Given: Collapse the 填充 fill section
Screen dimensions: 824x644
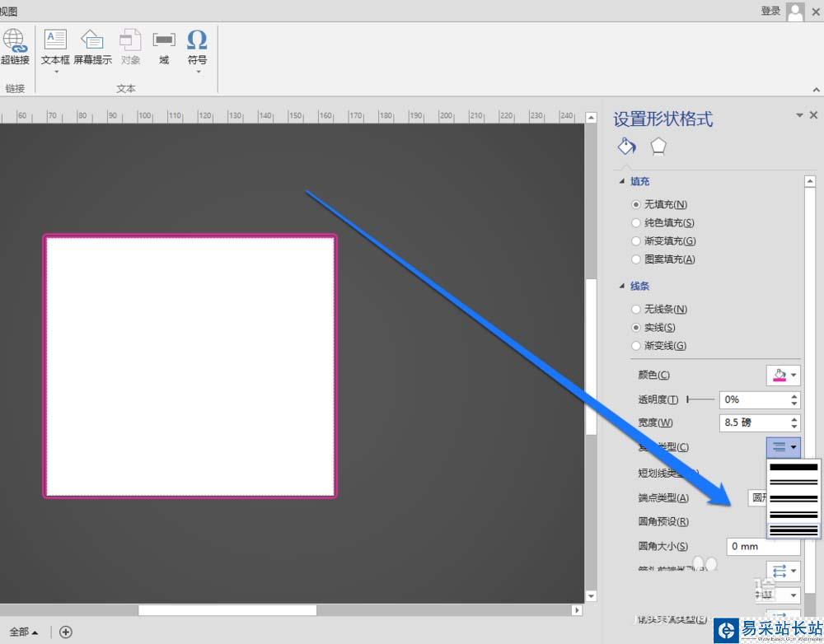Looking at the screenshot, I should point(622,181).
